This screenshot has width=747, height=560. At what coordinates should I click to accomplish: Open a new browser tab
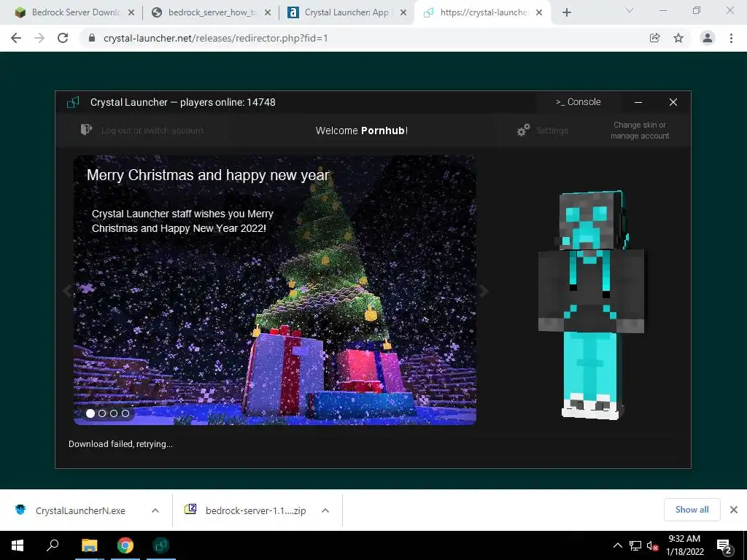[x=566, y=13]
